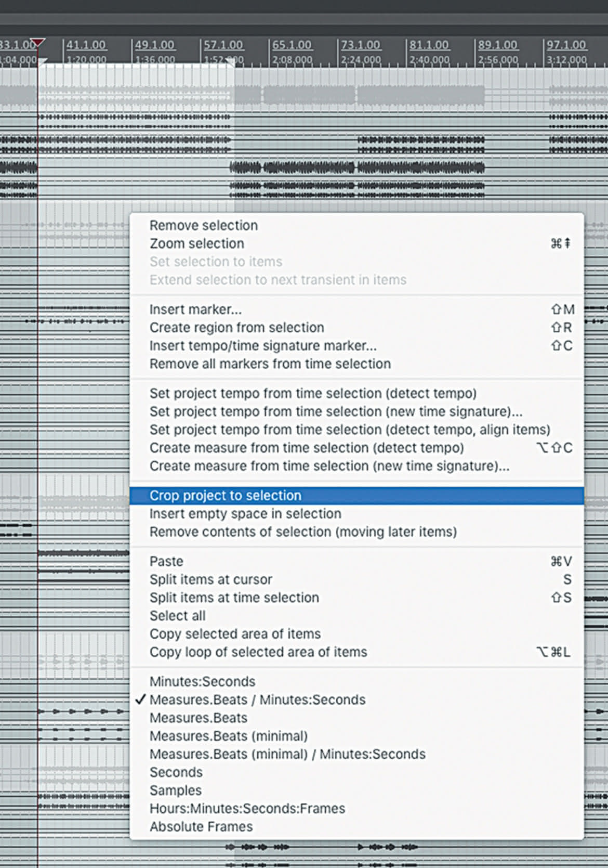Click ruler at measure 65.1.00

point(292,45)
